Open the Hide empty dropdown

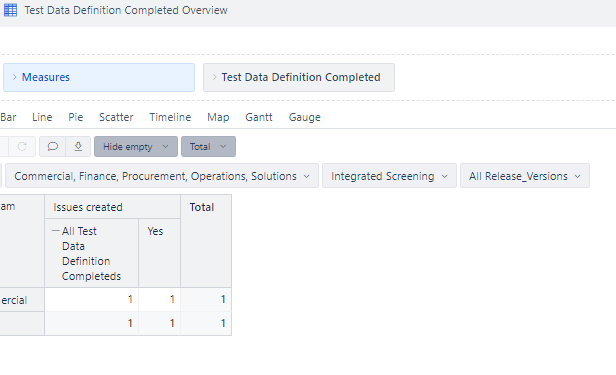(136, 146)
